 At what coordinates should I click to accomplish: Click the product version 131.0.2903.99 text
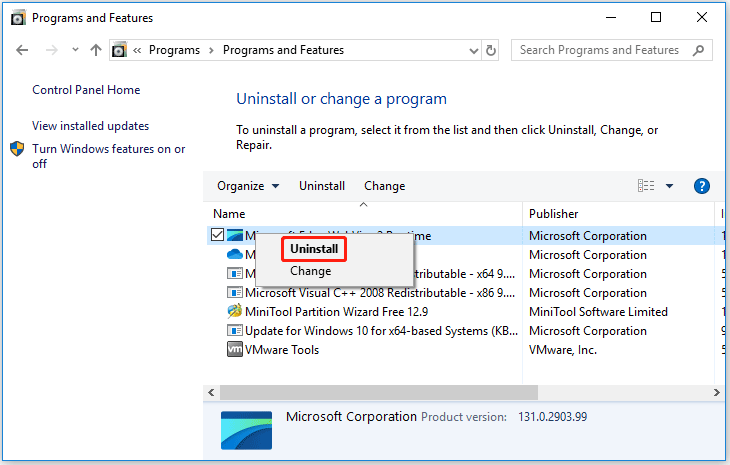click(552, 417)
